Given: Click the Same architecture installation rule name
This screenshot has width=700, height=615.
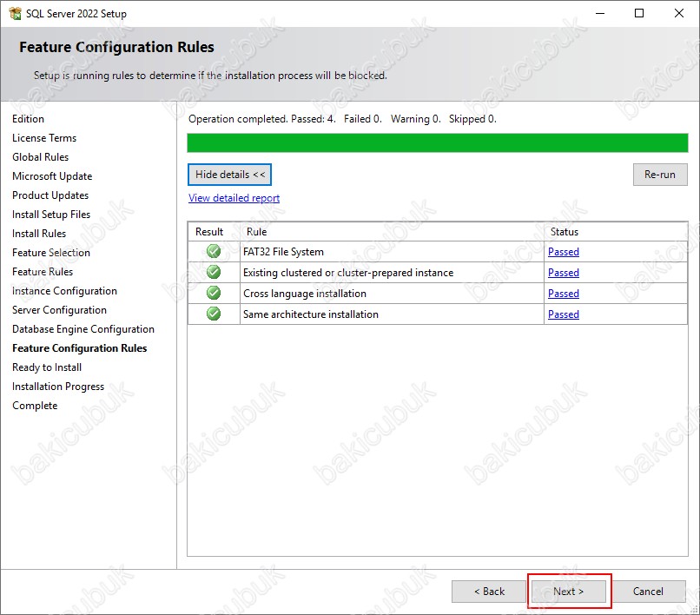Looking at the screenshot, I should point(311,314).
